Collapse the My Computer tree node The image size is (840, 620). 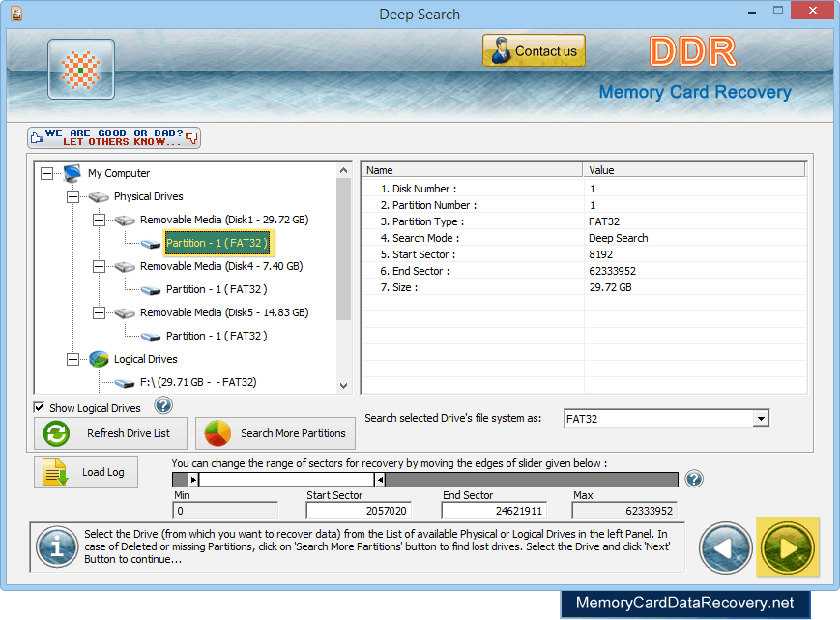coord(47,173)
